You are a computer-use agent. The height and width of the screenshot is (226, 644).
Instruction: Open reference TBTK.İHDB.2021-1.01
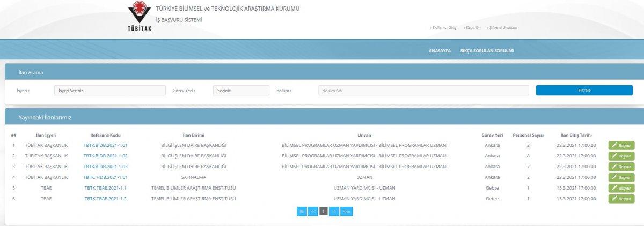pos(105,177)
